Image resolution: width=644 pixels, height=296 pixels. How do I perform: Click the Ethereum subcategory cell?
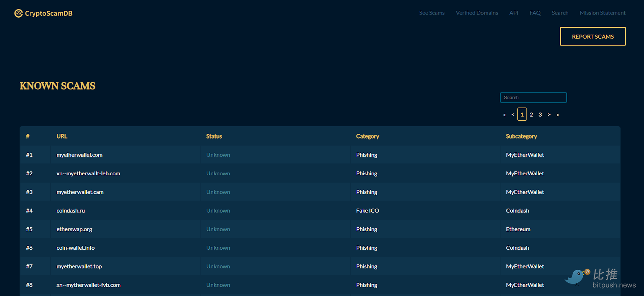pyautogui.click(x=518, y=229)
